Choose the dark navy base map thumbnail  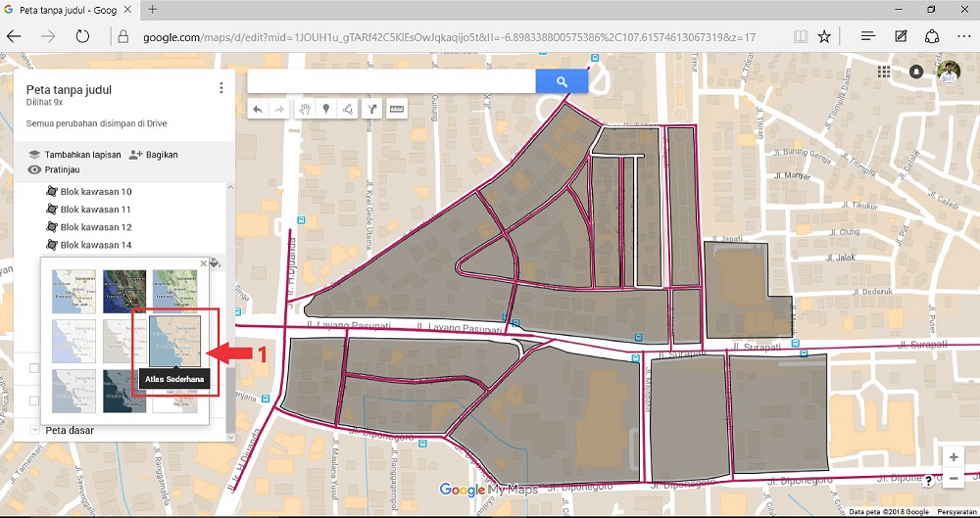click(124, 391)
